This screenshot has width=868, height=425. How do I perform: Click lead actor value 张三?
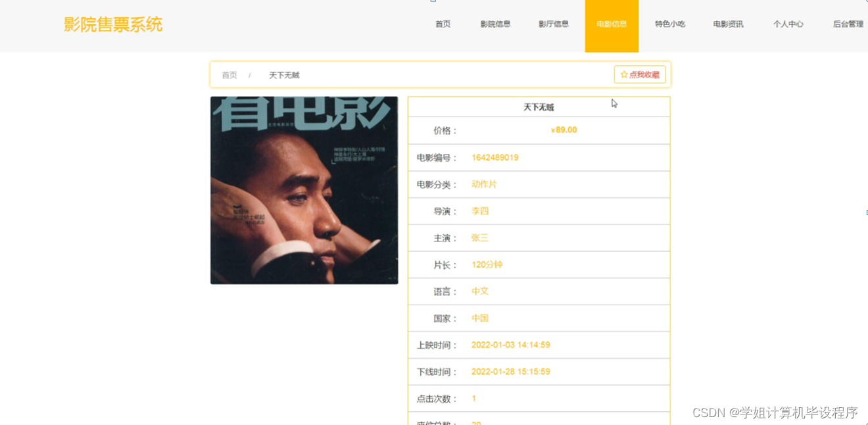coord(480,238)
